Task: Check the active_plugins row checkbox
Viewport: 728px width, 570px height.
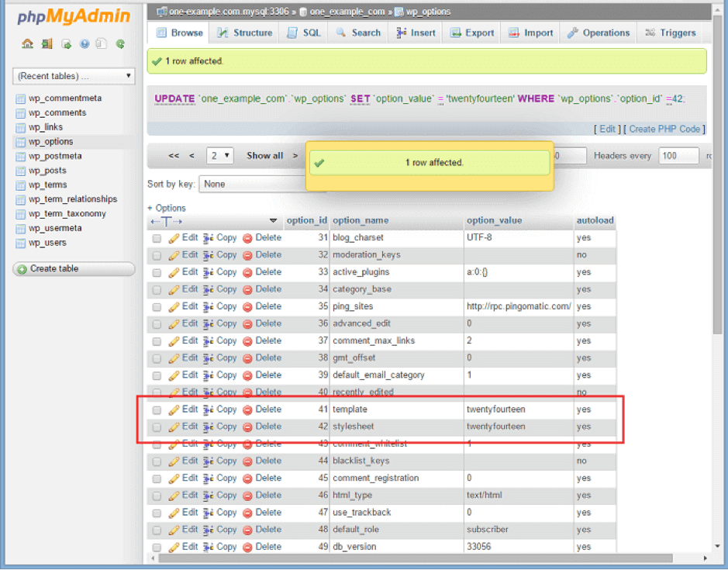Action: [157, 273]
